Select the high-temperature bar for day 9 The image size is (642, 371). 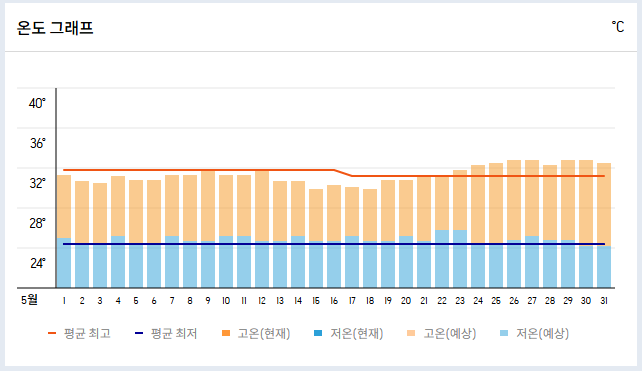point(208,206)
